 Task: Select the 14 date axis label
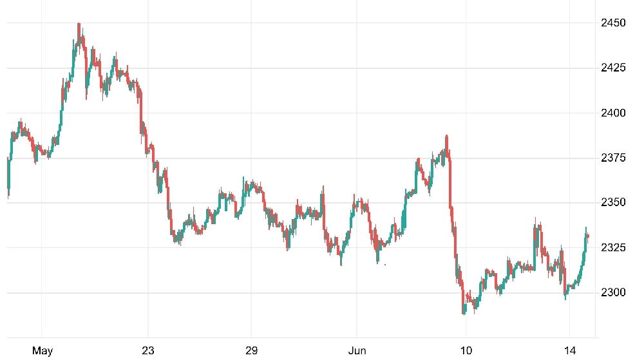570,350
